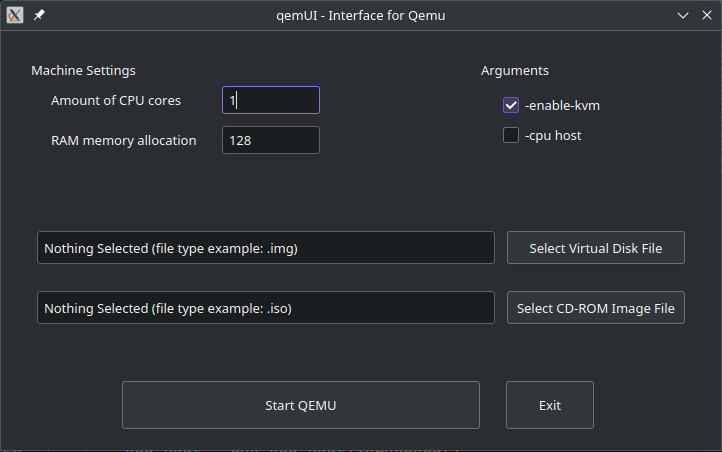Click the "RAM memory allocation" label
Viewport: 722px width, 452px height.
click(x=124, y=140)
